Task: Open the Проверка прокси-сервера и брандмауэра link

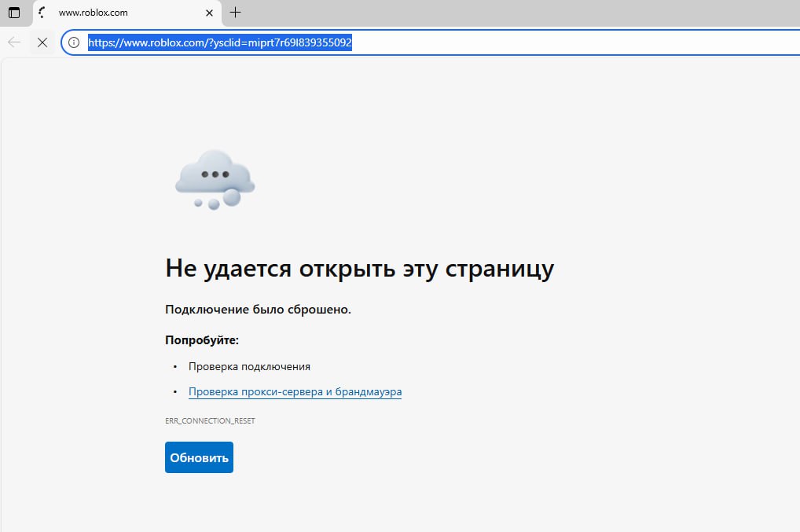Action: [295, 391]
